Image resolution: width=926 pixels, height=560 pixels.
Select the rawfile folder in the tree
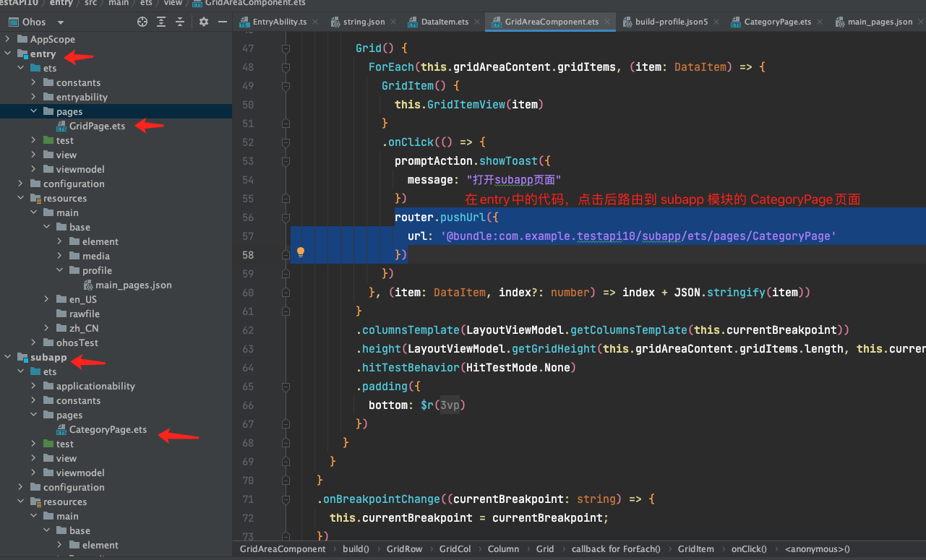[x=85, y=314]
